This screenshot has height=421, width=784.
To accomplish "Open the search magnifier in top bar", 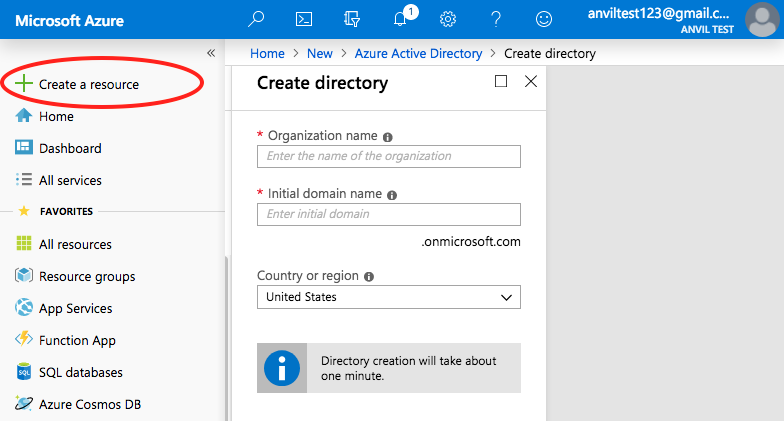I will (x=256, y=19).
